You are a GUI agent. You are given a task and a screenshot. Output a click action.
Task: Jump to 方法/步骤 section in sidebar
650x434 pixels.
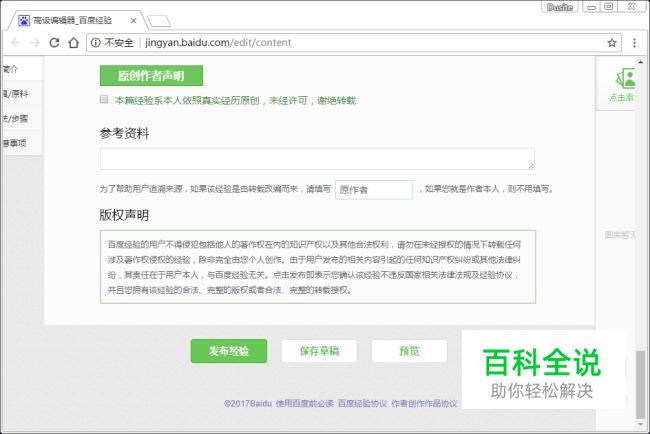pos(22,119)
